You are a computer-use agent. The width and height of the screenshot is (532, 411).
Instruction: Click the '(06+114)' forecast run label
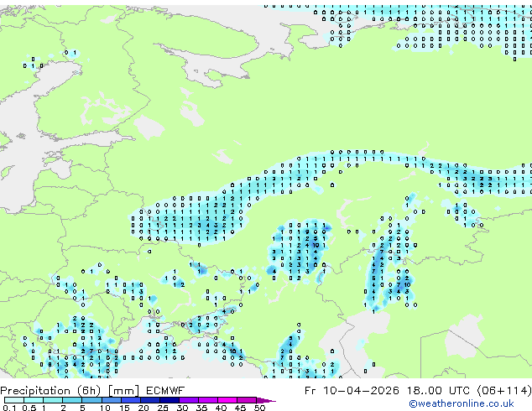503,390
